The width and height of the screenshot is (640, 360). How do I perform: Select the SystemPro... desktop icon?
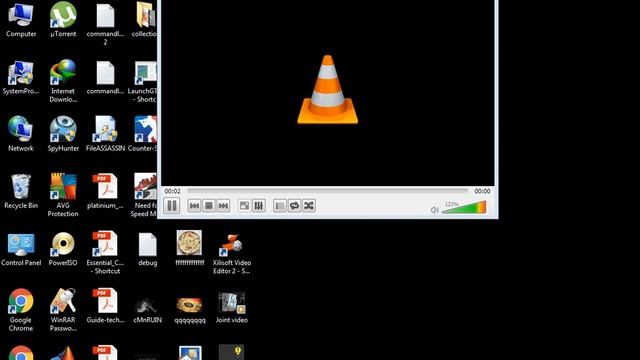[x=21, y=78]
